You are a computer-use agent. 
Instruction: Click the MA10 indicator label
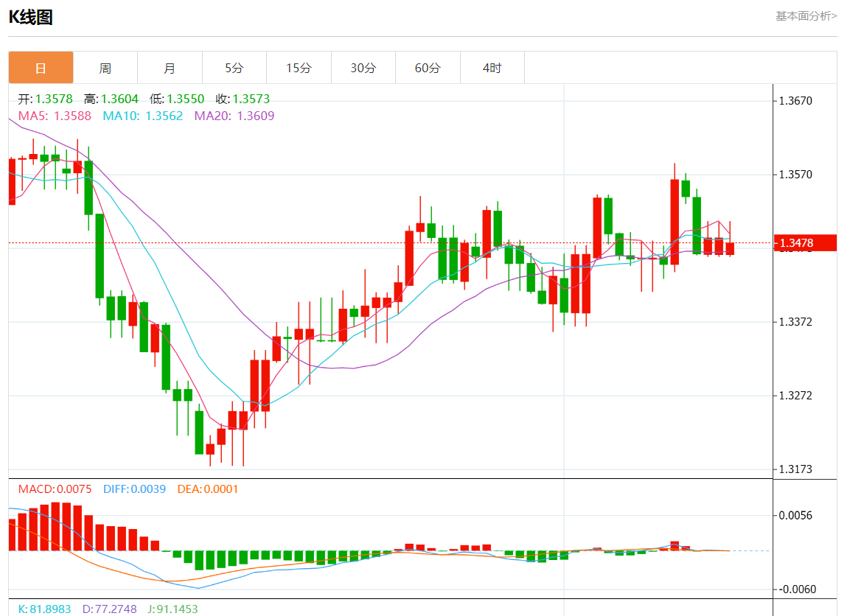pyautogui.click(x=142, y=116)
